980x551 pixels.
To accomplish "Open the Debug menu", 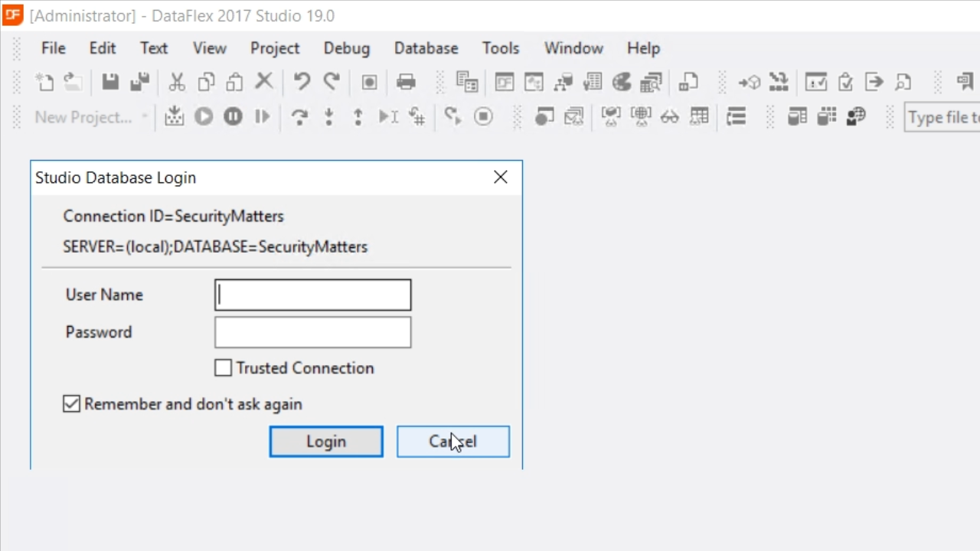I will coord(346,48).
